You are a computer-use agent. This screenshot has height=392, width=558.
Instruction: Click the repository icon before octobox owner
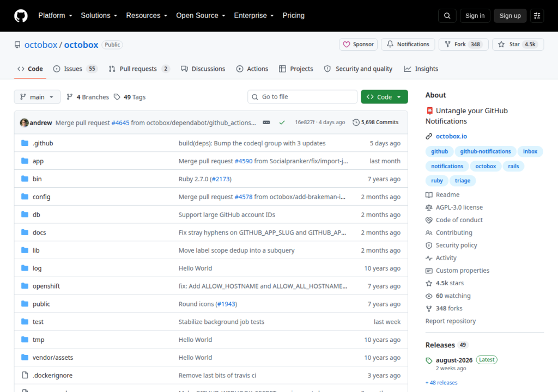pos(17,45)
